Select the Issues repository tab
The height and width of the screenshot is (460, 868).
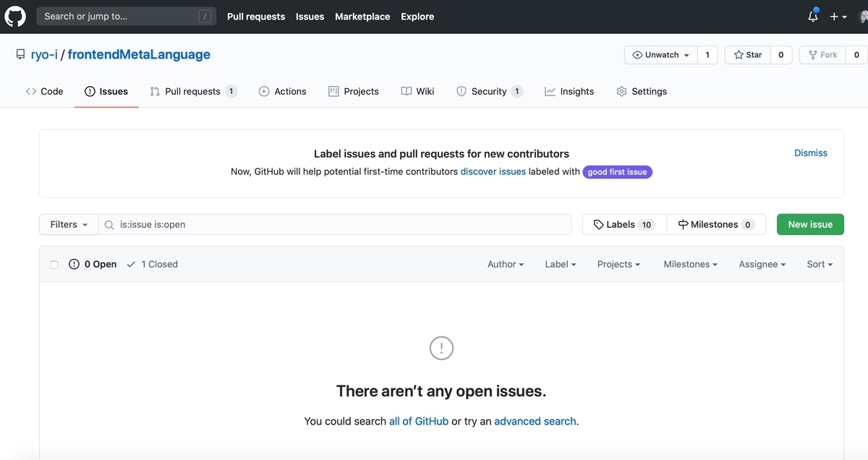coord(106,91)
